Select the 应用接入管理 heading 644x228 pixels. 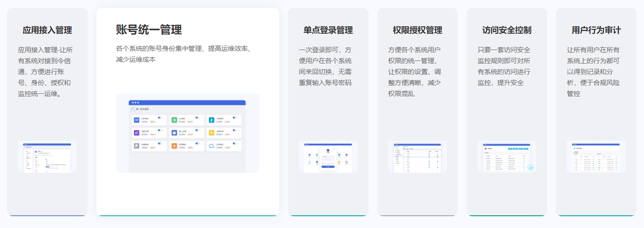tap(47, 30)
